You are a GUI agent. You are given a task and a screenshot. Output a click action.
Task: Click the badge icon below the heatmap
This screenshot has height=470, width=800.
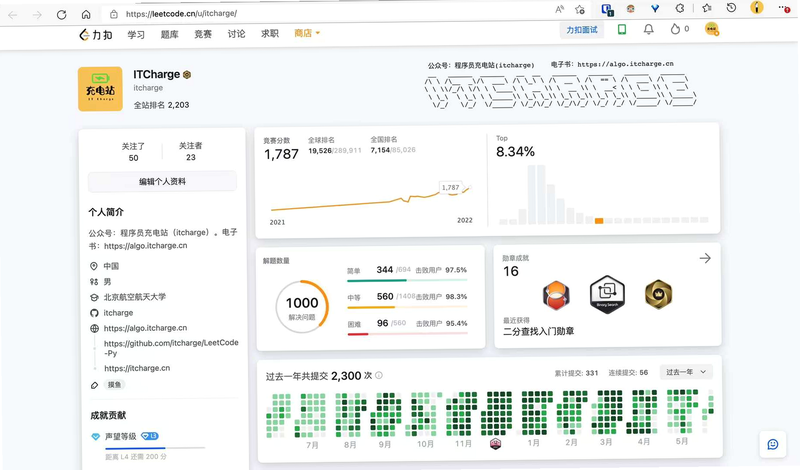[495, 443]
